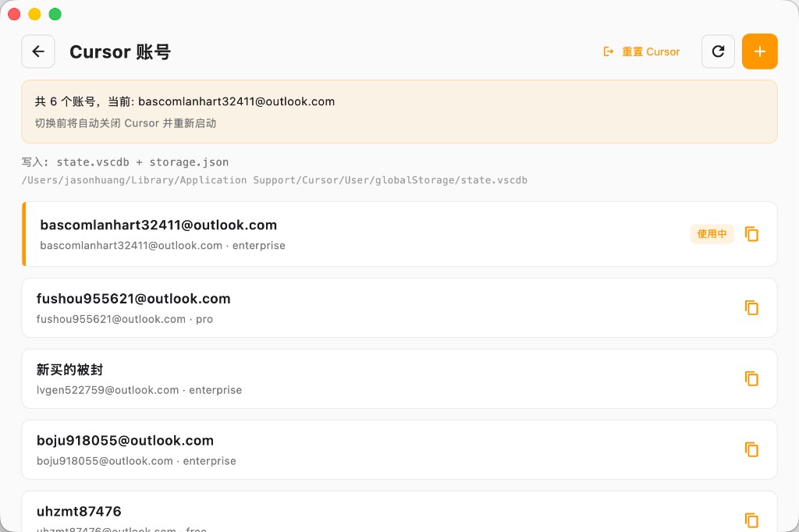Viewport: 799px width, 532px height.
Task: Click the 切换前将自动关闭 Cursor 并重新启动 notice
Action: 126,123
